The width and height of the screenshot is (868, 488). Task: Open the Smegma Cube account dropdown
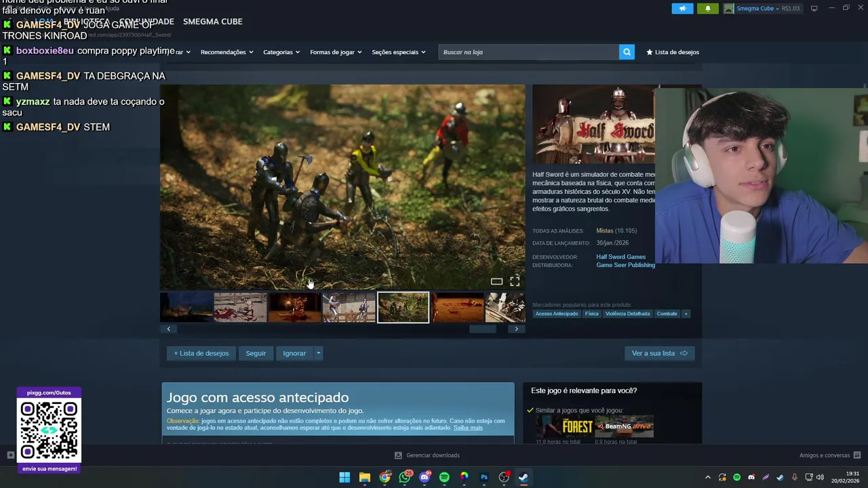[762, 8]
